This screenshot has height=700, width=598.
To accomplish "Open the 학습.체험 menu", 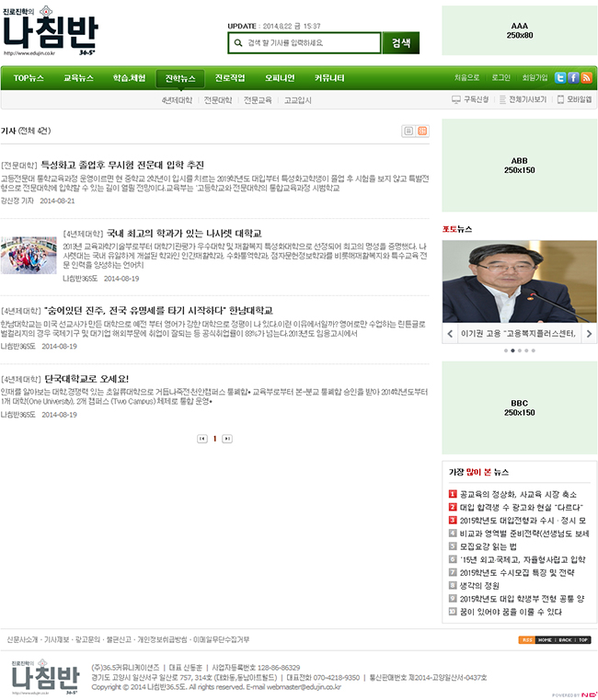I will pyautogui.click(x=129, y=78).
